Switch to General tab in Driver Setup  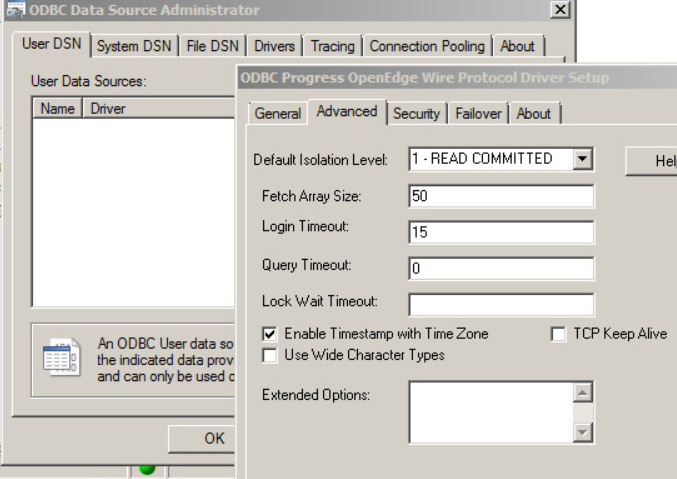[278, 113]
